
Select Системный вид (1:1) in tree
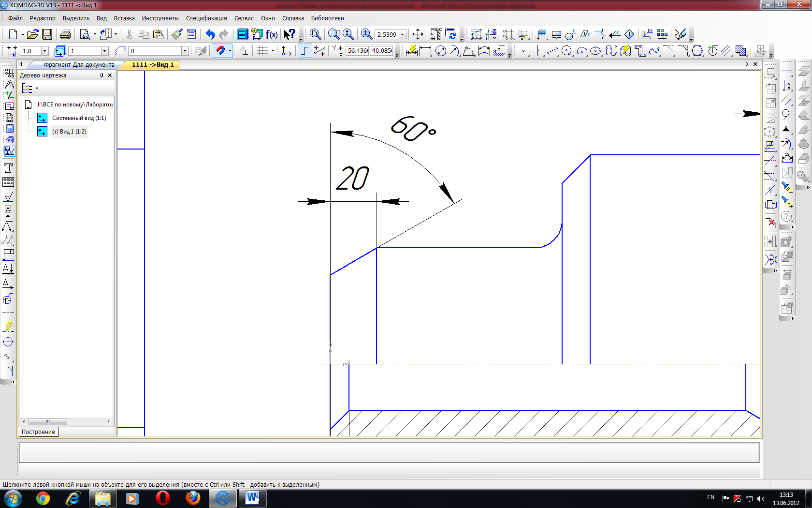point(79,118)
